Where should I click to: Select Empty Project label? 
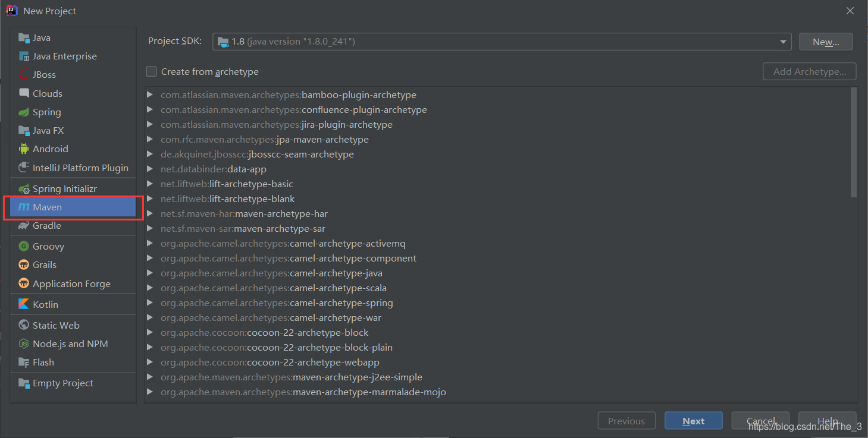[x=63, y=383]
